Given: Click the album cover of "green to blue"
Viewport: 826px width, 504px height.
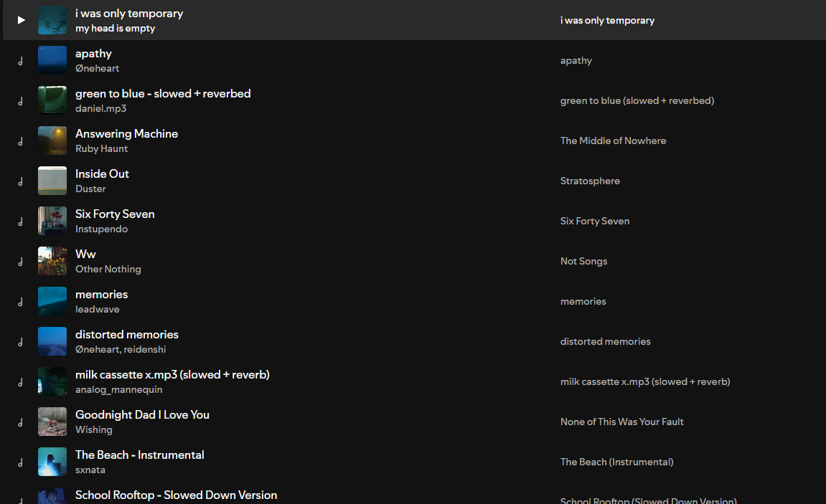Looking at the screenshot, I should 52,100.
